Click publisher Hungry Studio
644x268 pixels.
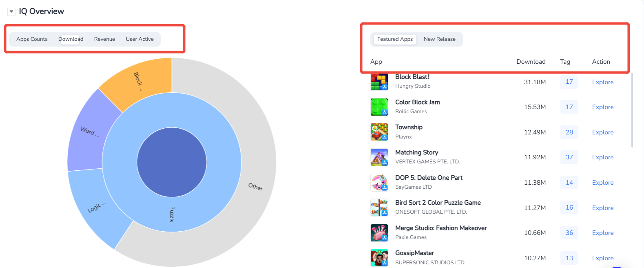click(x=413, y=86)
